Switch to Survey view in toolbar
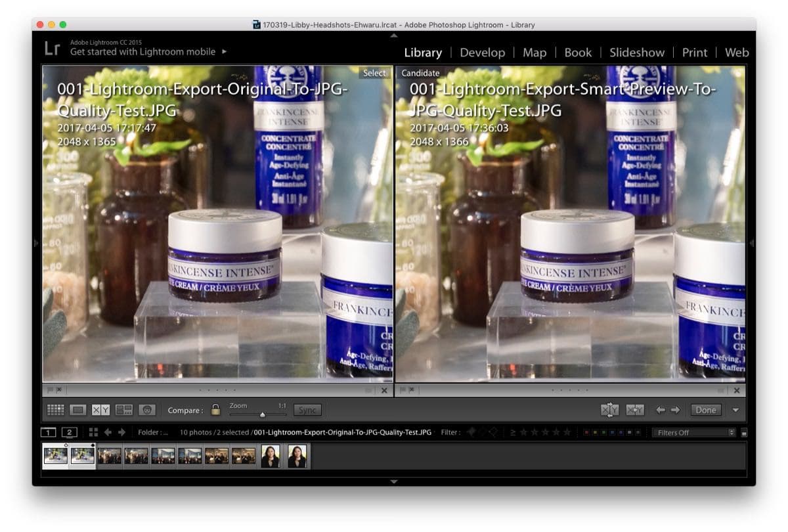Image resolution: width=788 pixels, height=532 pixels. 124,410
